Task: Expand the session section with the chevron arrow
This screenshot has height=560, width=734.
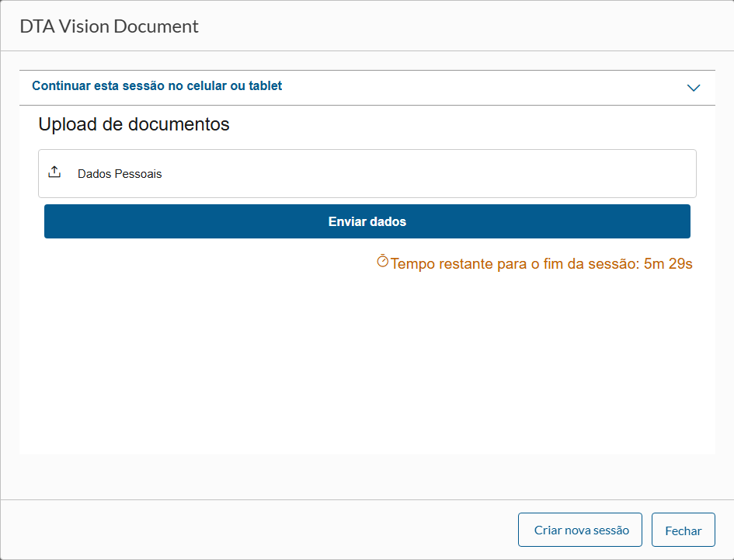Action: click(x=694, y=88)
